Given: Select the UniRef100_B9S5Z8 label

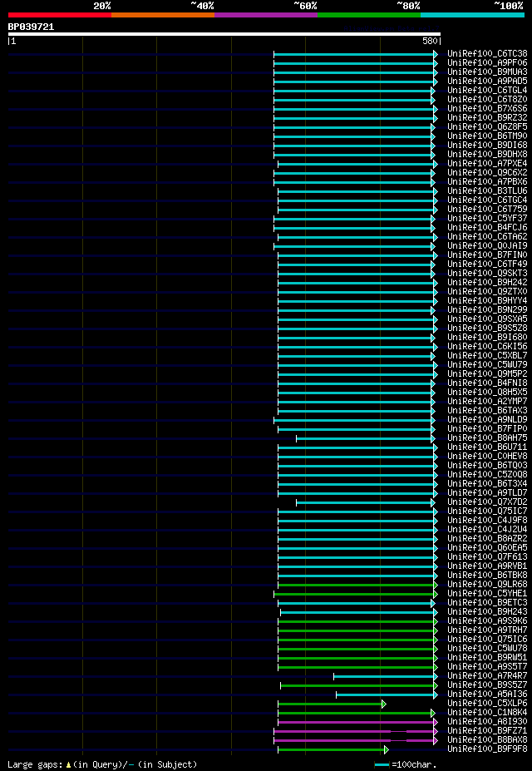Looking at the screenshot, I should (x=487, y=329).
